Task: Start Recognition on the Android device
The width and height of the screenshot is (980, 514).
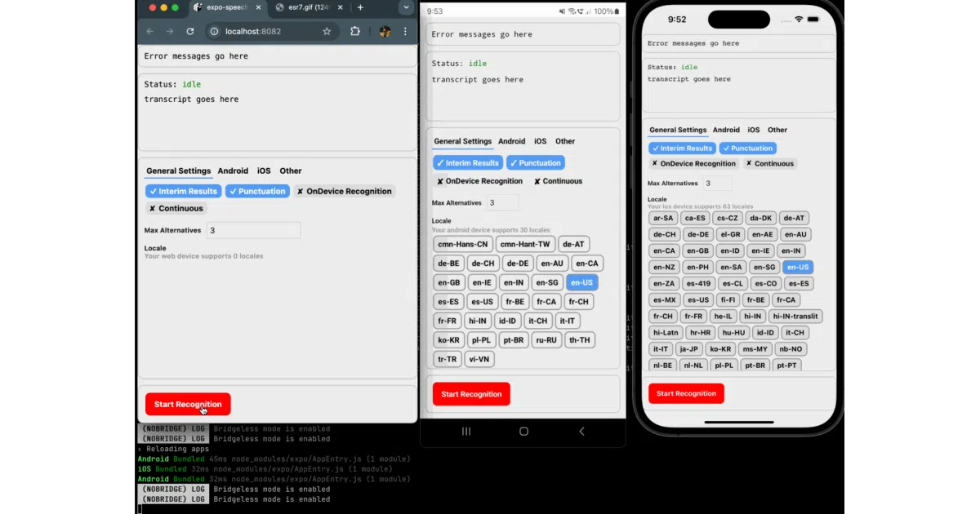Action: [x=471, y=394]
